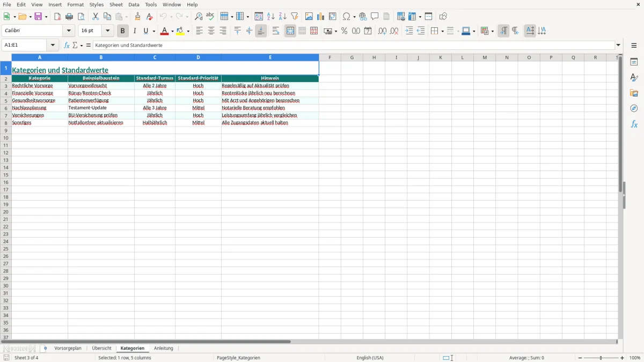Toggle Italic formatting

coord(135,31)
